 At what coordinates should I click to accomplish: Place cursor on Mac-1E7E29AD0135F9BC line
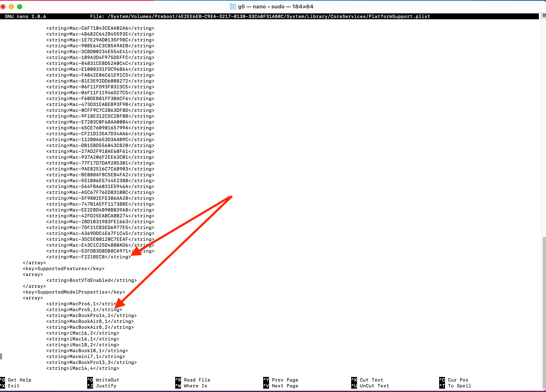100,40
